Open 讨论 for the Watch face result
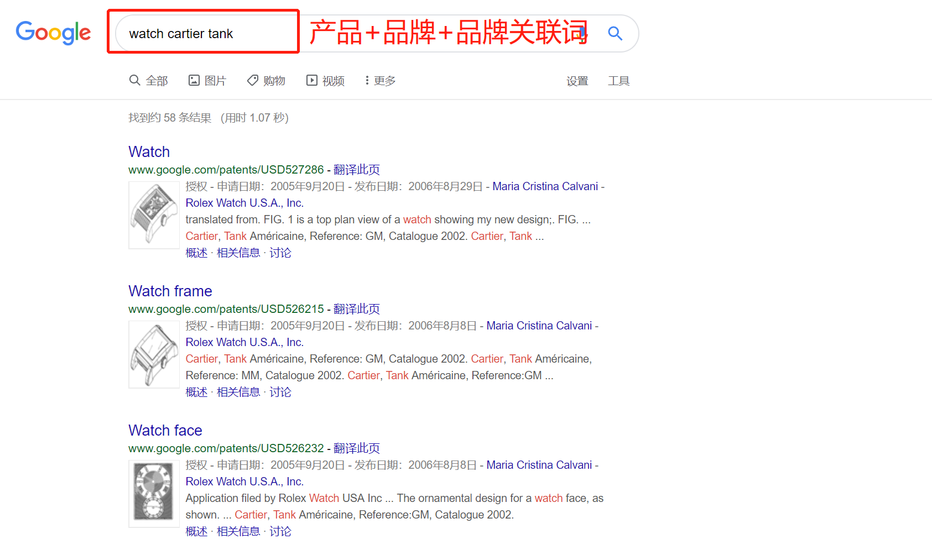 [280, 531]
